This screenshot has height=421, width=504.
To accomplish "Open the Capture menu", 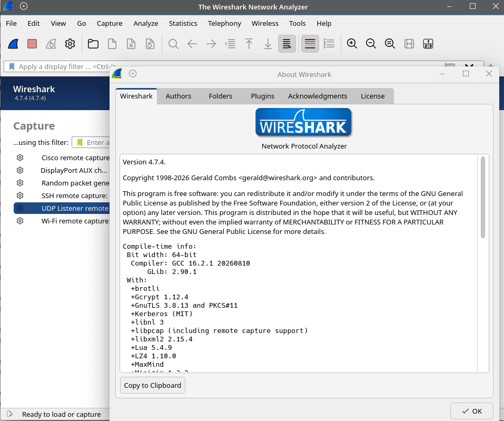I will (110, 24).
